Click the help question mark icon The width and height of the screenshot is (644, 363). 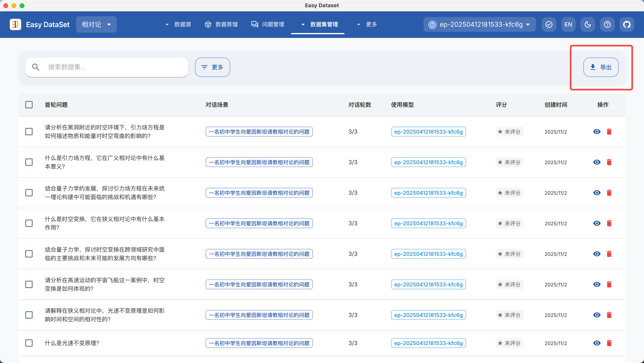click(607, 24)
